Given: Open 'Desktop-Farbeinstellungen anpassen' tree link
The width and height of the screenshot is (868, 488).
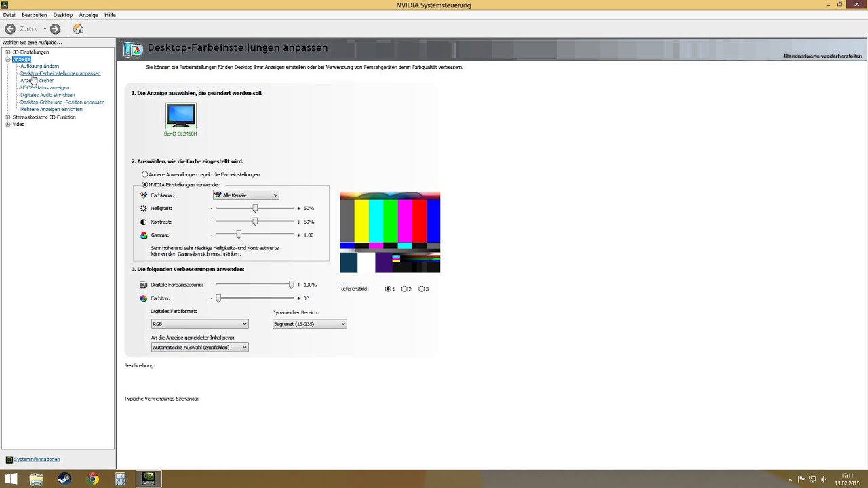Looking at the screenshot, I should tap(60, 73).
